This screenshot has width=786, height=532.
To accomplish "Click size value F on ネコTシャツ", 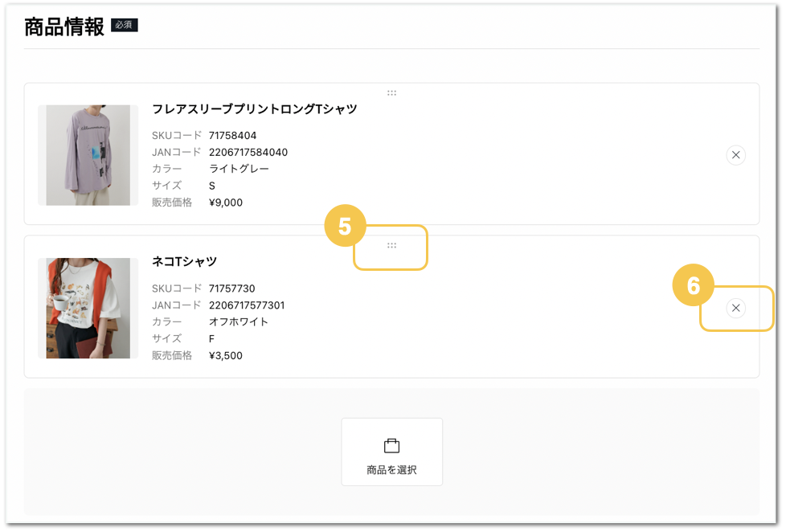I will pos(211,338).
